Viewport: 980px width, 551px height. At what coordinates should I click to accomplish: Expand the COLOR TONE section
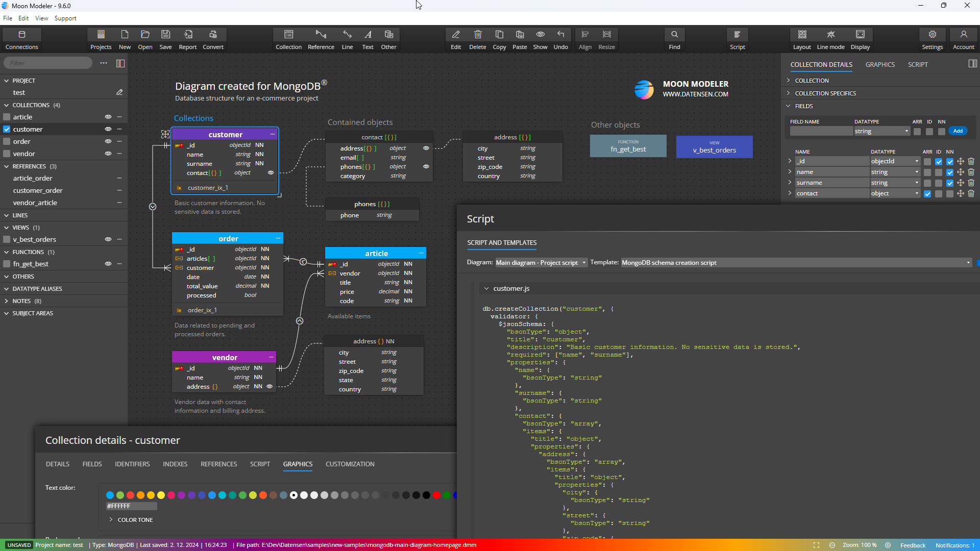pos(111,520)
